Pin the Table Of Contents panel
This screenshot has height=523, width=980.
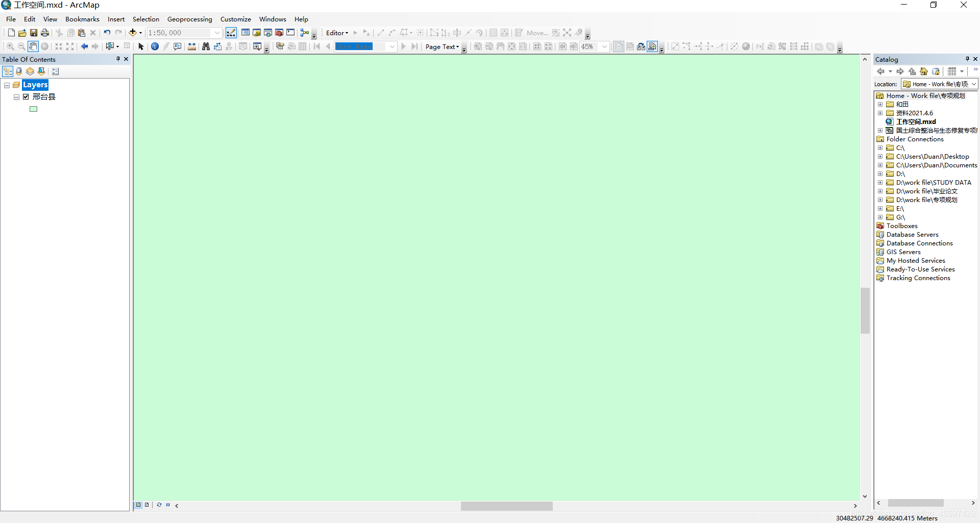tap(118, 59)
